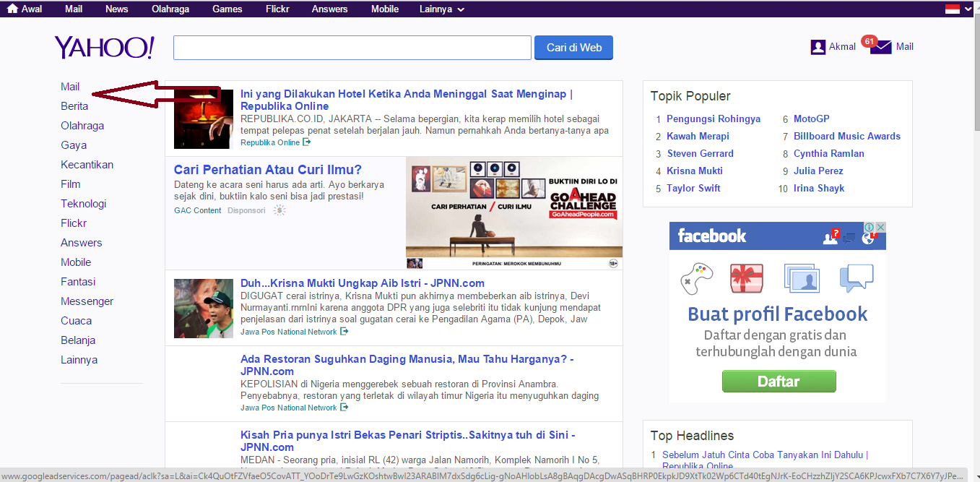Click the AdChoices icon on Facebook ad

879,228
